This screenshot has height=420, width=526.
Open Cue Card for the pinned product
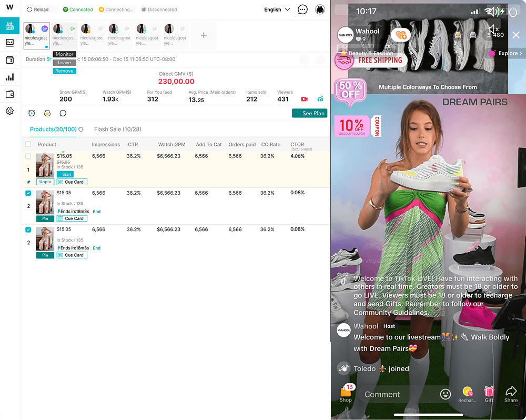pos(72,182)
